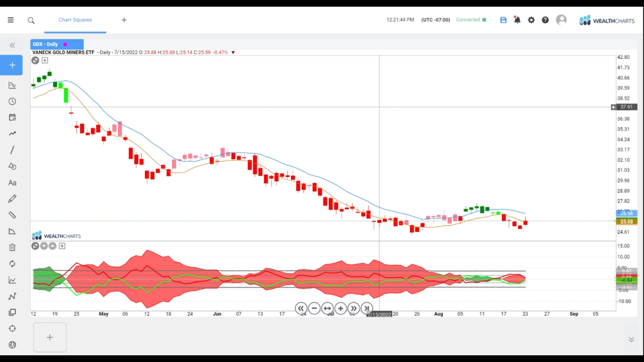This screenshot has height=362, width=644.
Task: Click the 37.61 crosshair price label
Action: tap(626, 107)
